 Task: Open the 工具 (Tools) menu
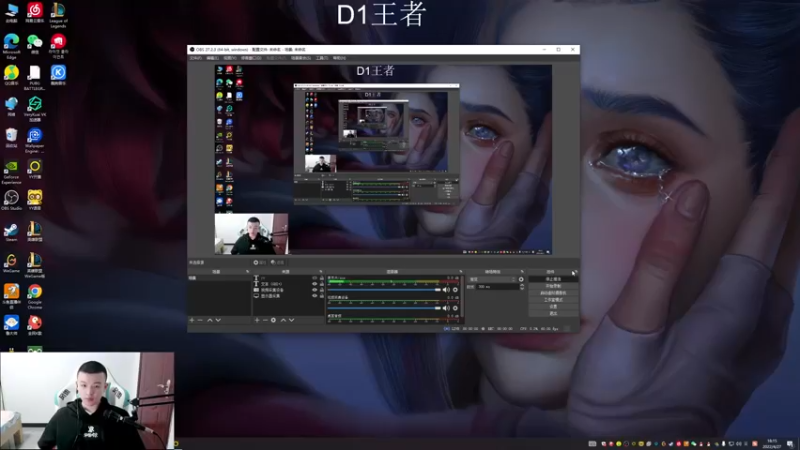pyautogui.click(x=321, y=58)
